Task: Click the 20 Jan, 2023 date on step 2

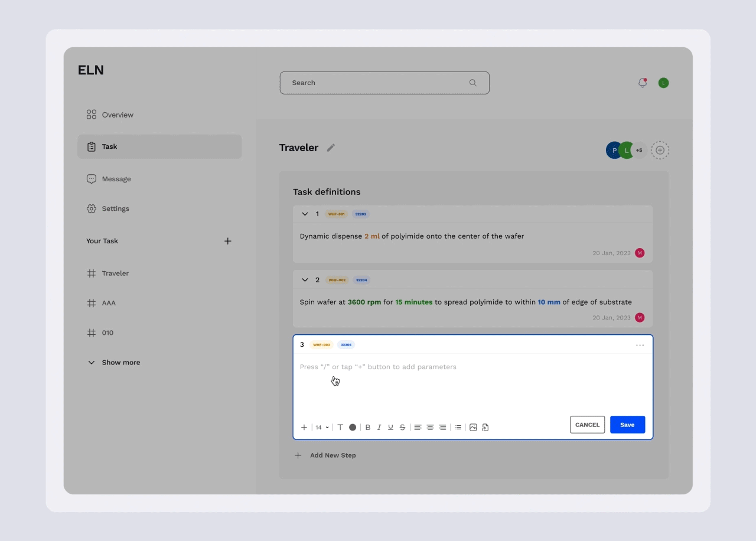Action: click(611, 318)
